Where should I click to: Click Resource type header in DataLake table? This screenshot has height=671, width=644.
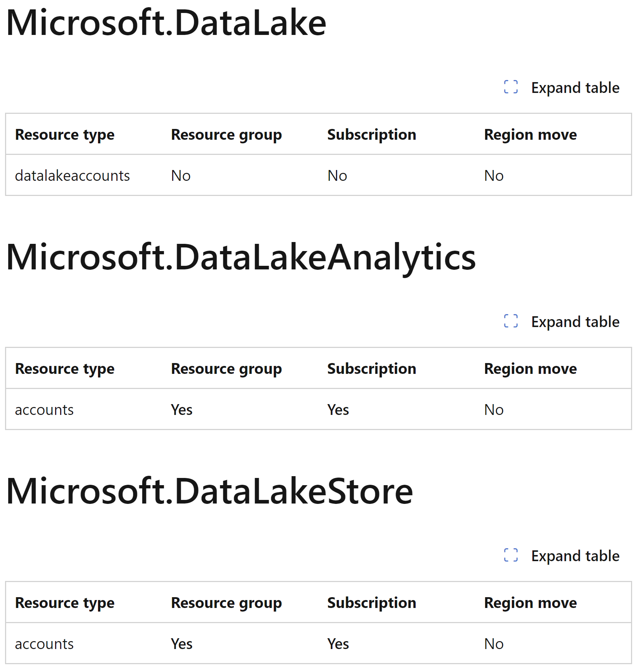click(65, 135)
